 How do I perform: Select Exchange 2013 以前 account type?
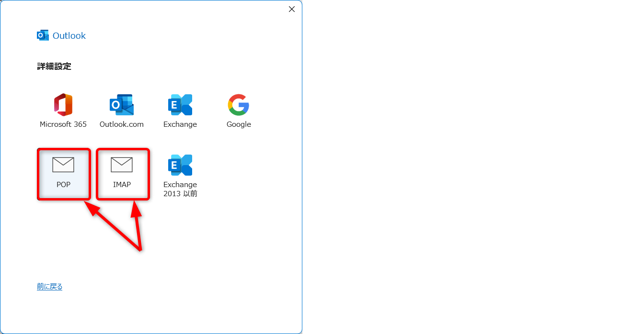(x=180, y=175)
